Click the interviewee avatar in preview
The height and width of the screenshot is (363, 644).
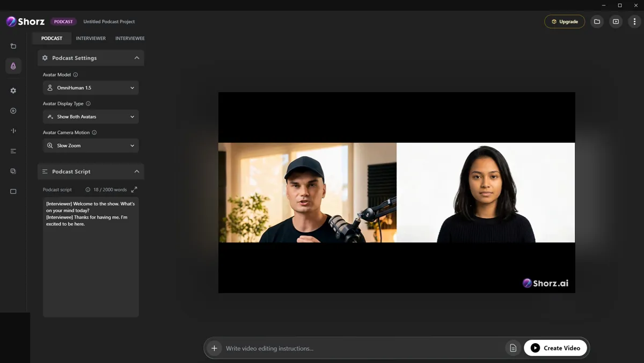[x=486, y=192]
